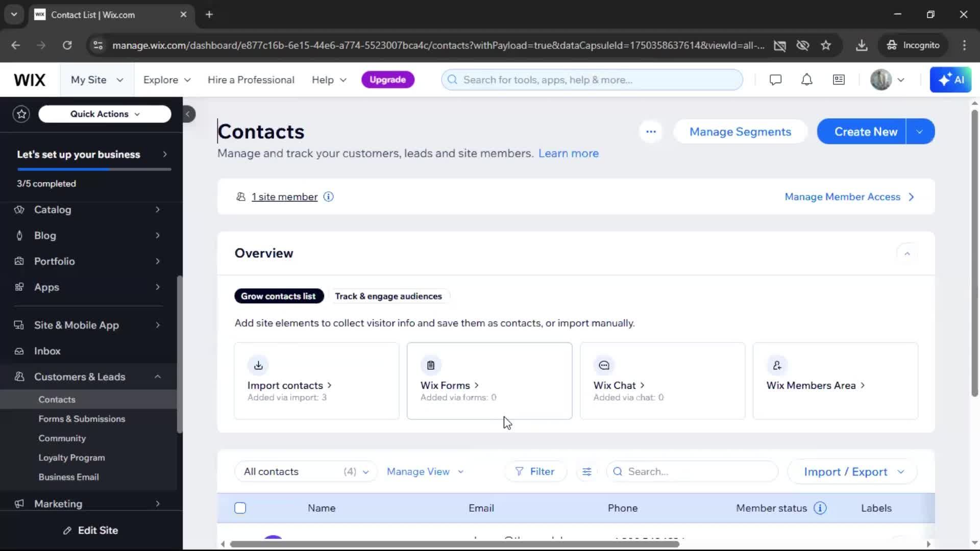The width and height of the screenshot is (980, 551).
Task: Click the Wix logo
Action: pos(30,80)
